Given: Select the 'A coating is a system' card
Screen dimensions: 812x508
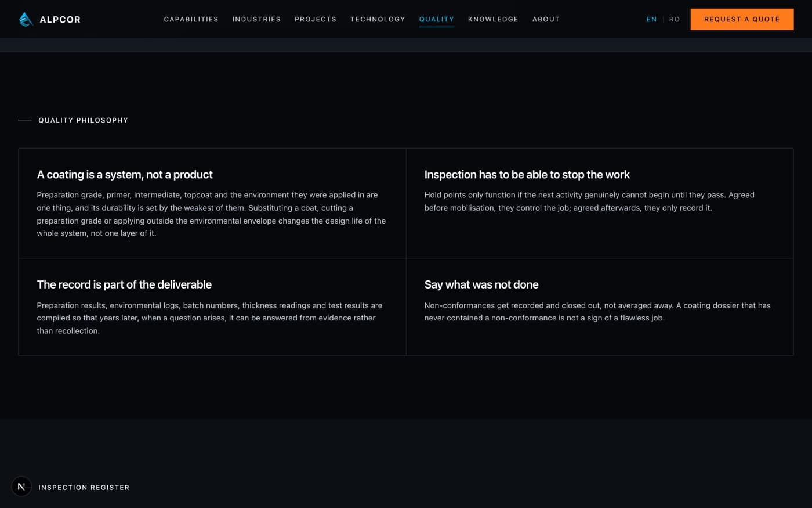Looking at the screenshot, I should pos(212,203).
